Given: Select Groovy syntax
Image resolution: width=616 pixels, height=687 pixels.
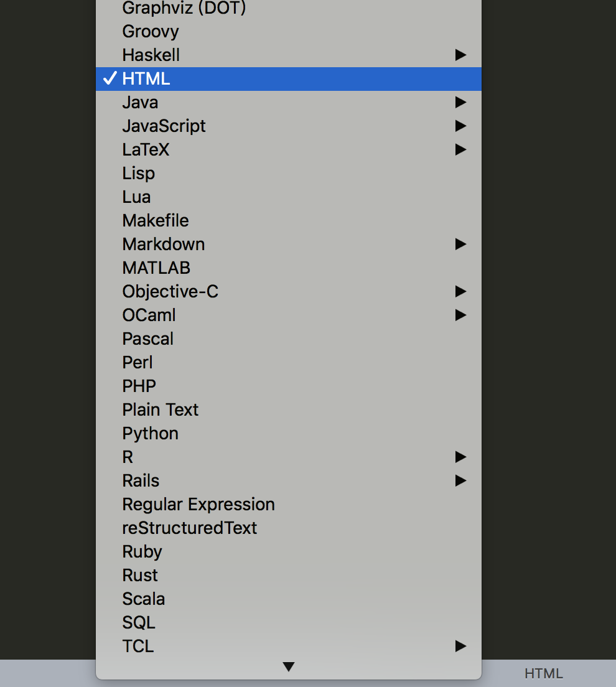Looking at the screenshot, I should (150, 32).
